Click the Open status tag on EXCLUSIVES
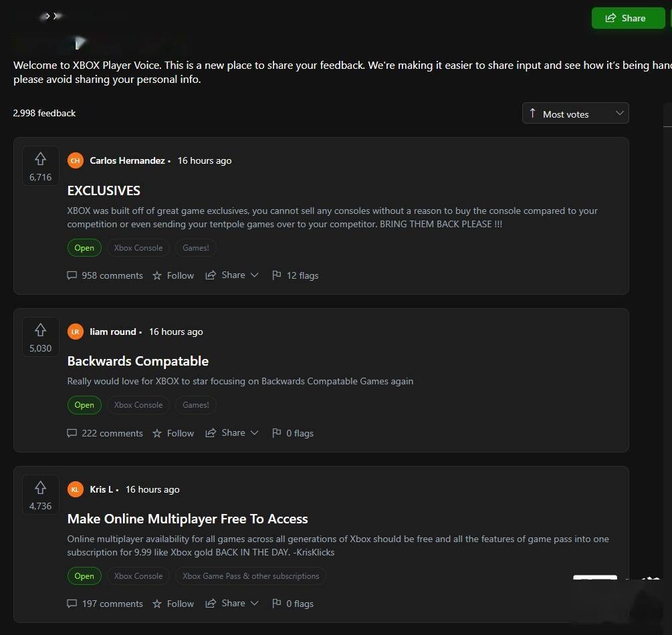Screen dimensions: 672x635 click(x=84, y=248)
